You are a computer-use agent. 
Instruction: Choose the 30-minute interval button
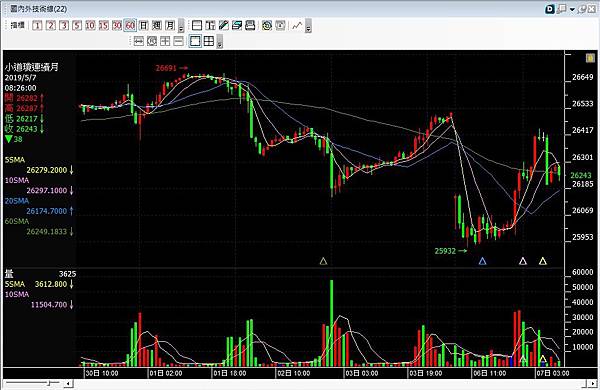pyautogui.click(x=117, y=26)
